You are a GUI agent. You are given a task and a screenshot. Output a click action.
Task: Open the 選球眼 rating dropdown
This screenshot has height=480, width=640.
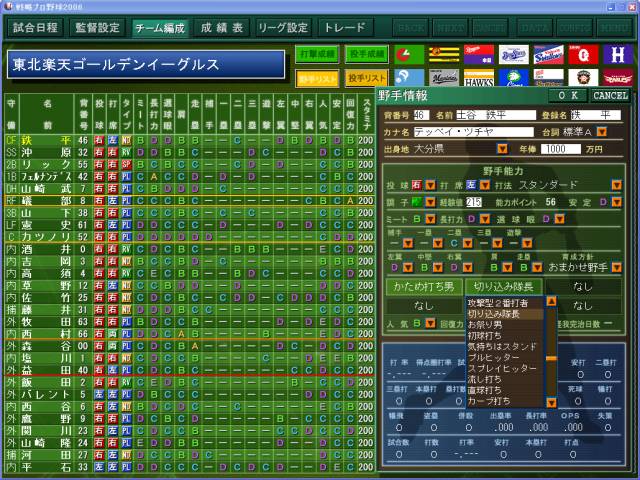click(x=559, y=219)
